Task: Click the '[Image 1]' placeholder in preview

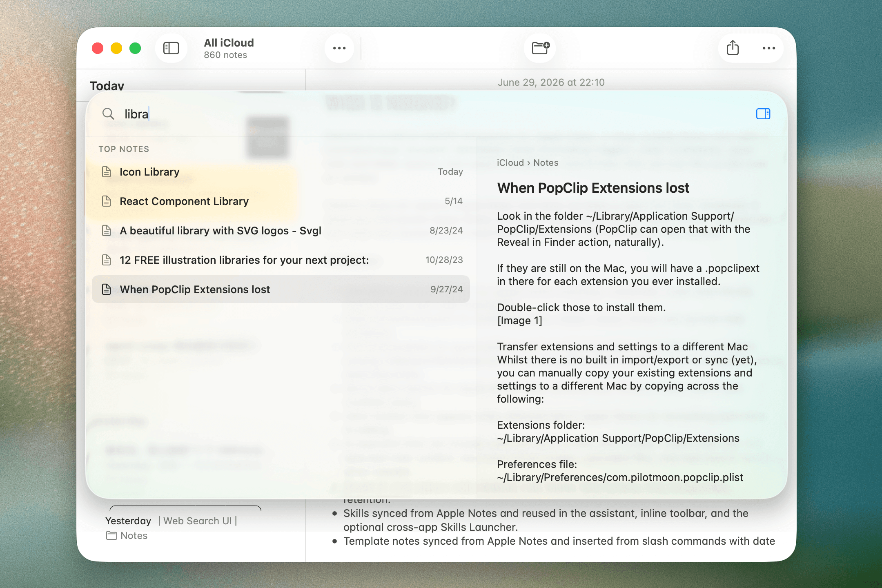Action: (519, 321)
